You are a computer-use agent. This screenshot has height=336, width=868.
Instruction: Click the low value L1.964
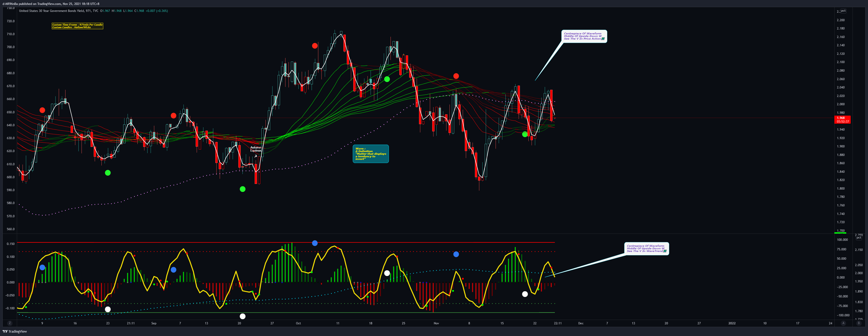(x=128, y=11)
